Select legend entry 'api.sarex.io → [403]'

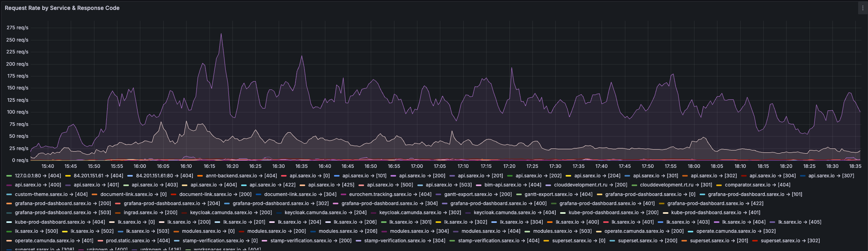coord(155,185)
